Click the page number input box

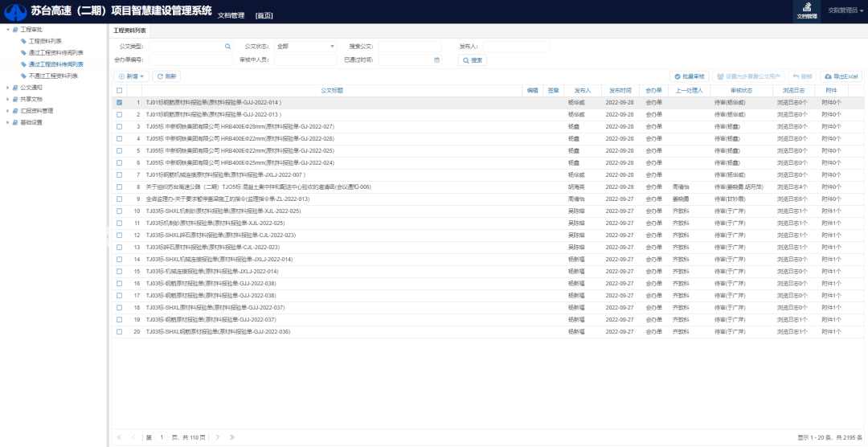pyautogui.click(x=162, y=437)
